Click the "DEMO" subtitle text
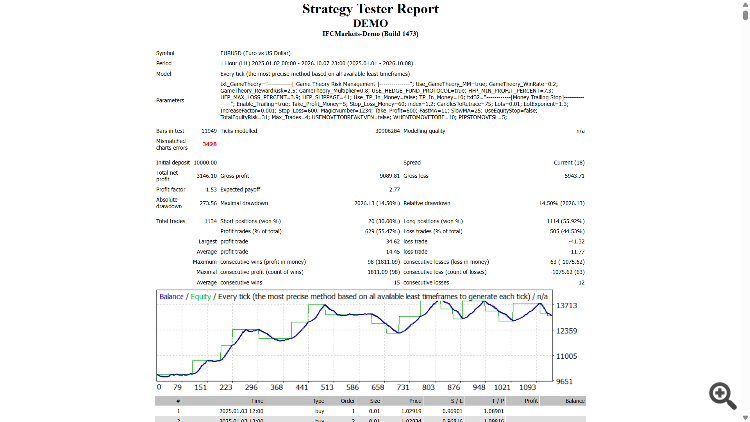Viewport: 750px width, 422px height. (370, 23)
